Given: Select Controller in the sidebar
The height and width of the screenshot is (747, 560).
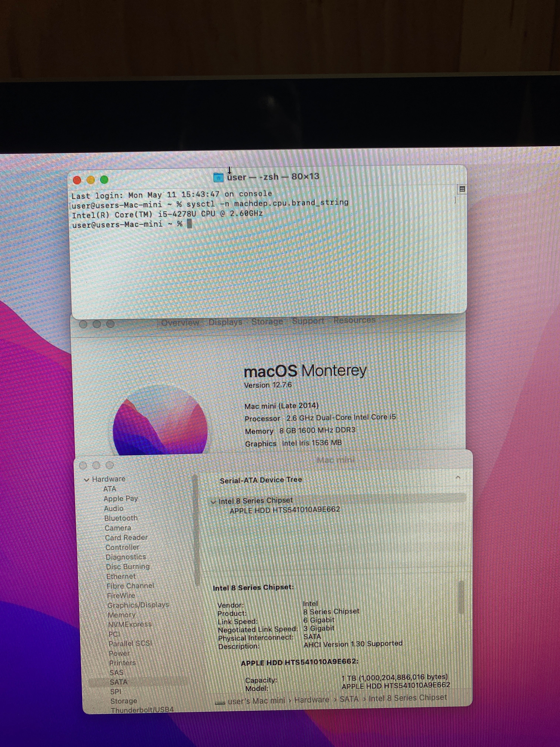Looking at the screenshot, I should coord(122,547).
